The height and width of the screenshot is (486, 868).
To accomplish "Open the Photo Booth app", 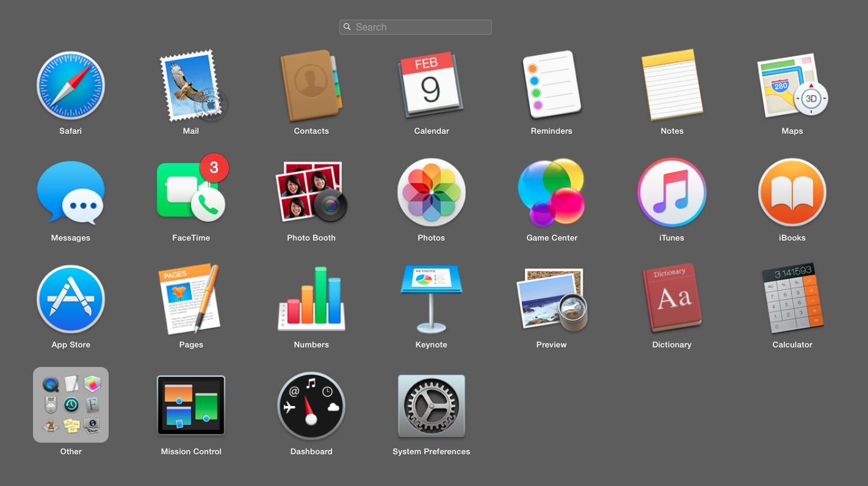I will coord(311,192).
